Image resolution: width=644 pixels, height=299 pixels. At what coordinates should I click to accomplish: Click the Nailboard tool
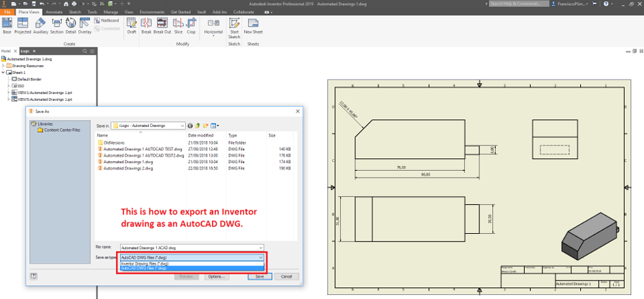[x=107, y=21]
